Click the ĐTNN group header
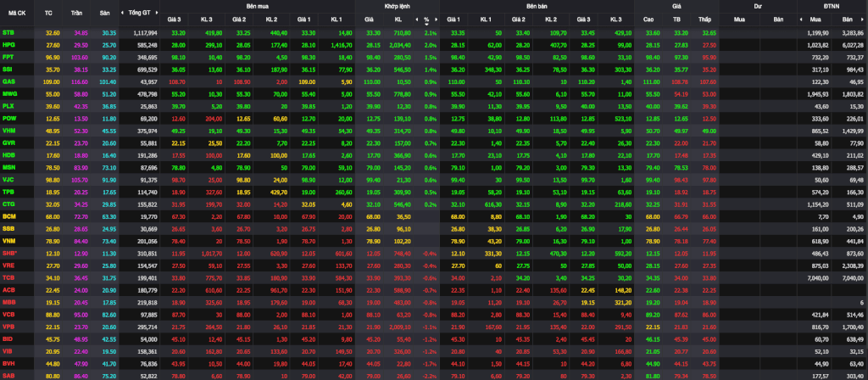Viewport: 868px width, 380px height. (832, 6)
